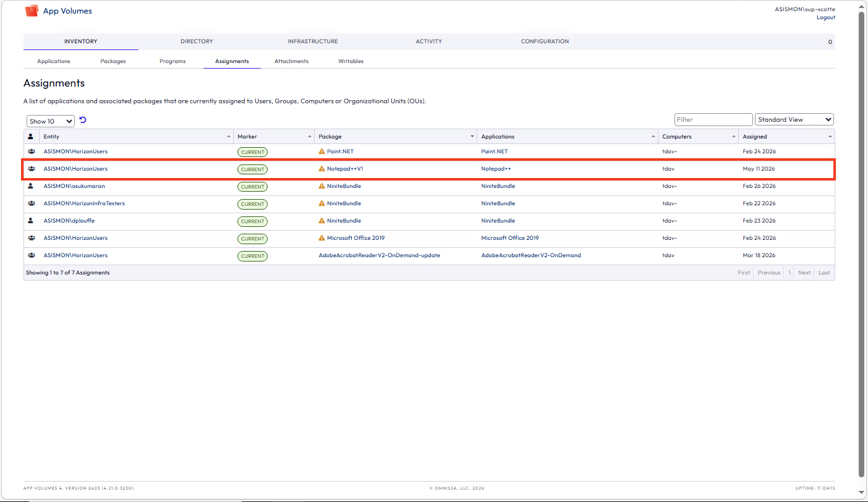This screenshot has width=868, height=502.
Task: Click the warning icon next to Notepad++V1
Action: [321, 169]
